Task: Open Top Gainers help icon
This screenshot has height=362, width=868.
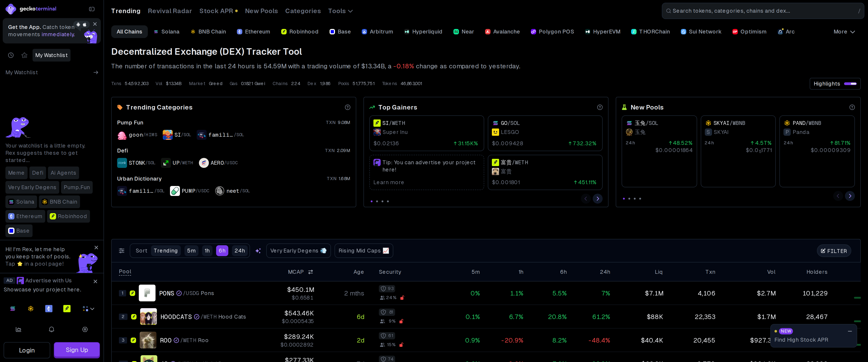Action: [600, 107]
